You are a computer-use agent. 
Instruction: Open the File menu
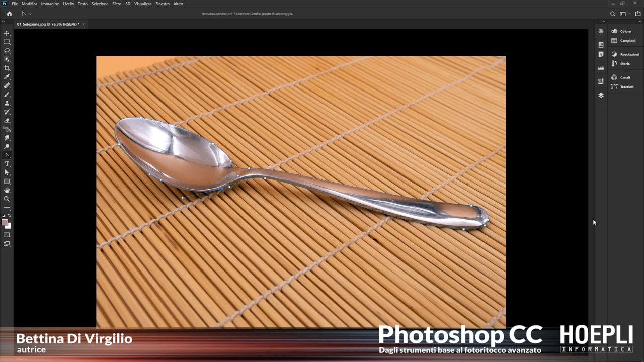15,4
